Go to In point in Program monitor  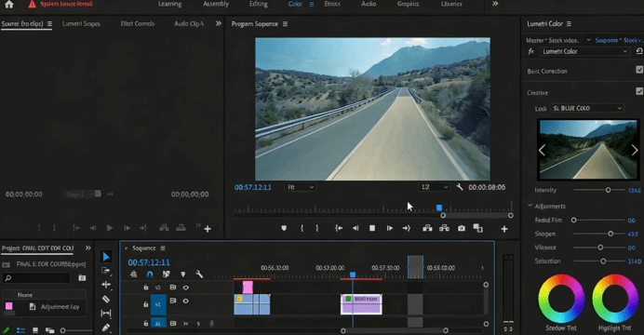click(x=339, y=228)
